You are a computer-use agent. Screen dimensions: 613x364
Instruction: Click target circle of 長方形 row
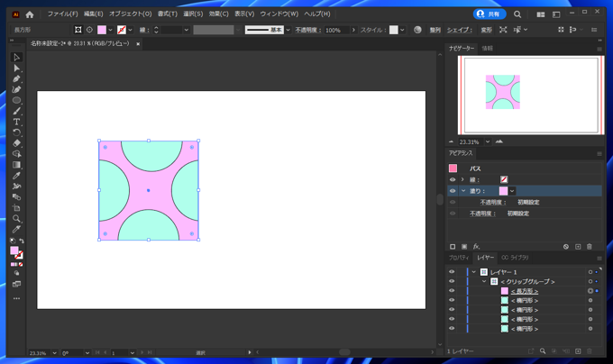point(590,291)
